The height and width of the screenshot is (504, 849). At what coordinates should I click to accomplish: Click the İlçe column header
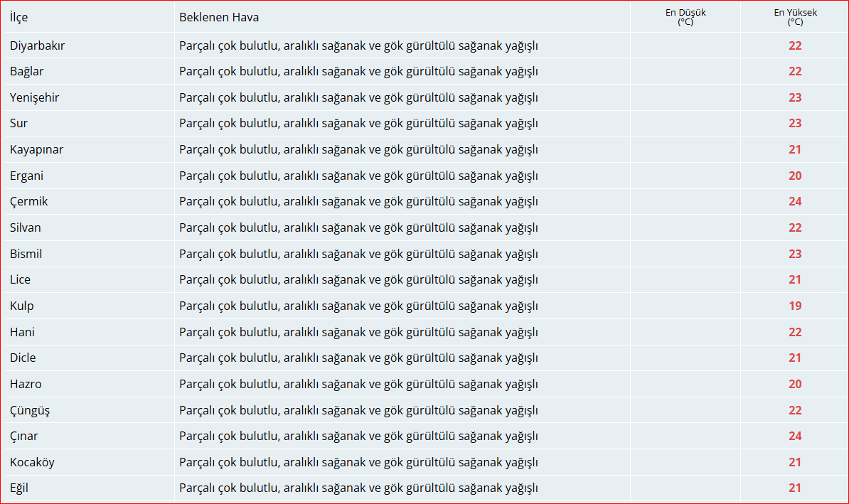click(x=19, y=17)
